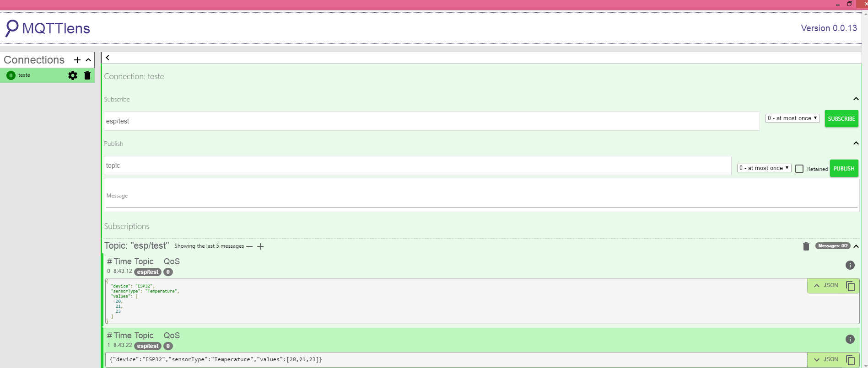Click esp/test topic tag of message 1
Screen dimensions: 868x368
[x=148, y=346]
